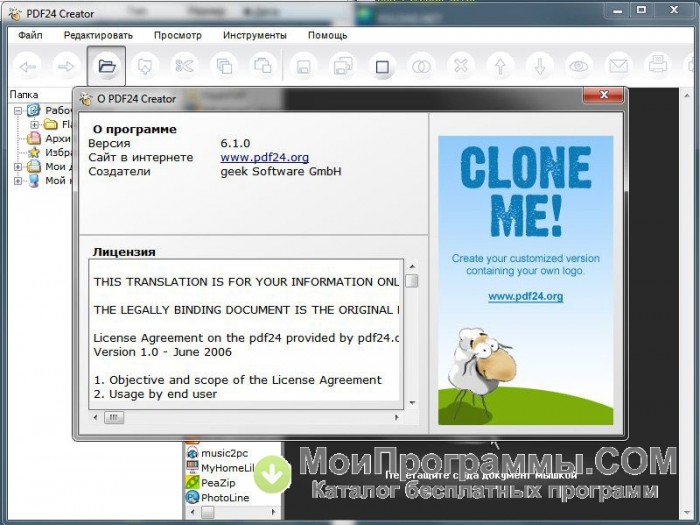Screen dimensions: 700x525
Task: Click the preview eye toolbar icon
Action: tap(579, 67)
